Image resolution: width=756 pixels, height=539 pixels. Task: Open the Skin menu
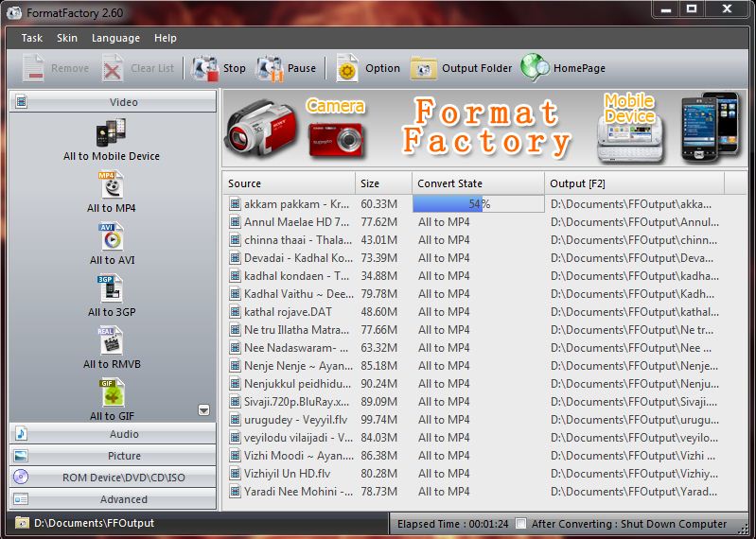(67, 38)
